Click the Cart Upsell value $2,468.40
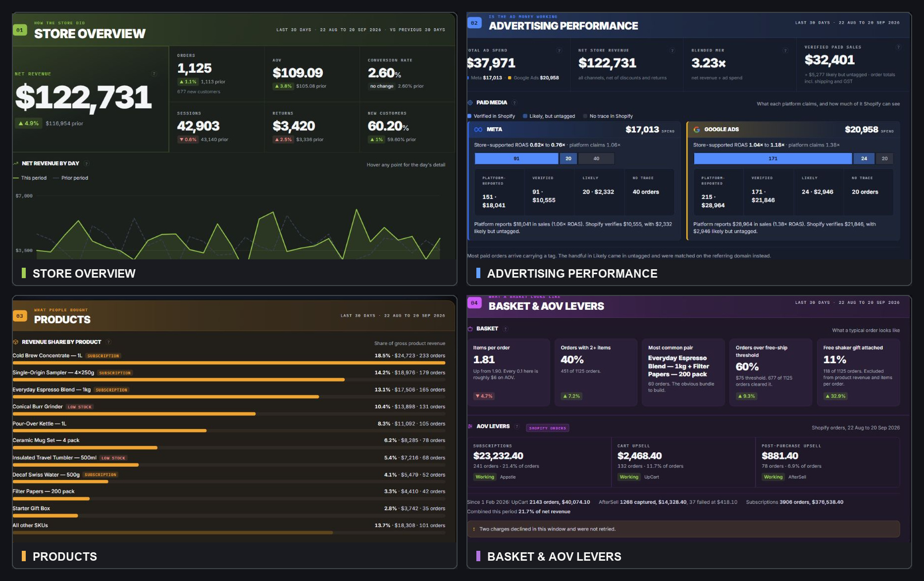This screenshot has height=581, width=924. (640, 456)
